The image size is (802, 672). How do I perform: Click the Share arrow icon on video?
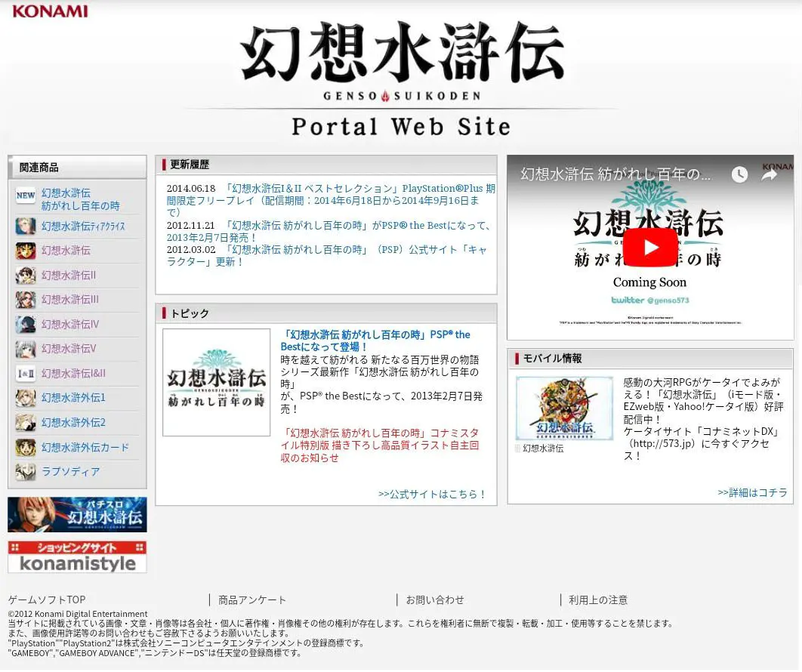(769, 175)
